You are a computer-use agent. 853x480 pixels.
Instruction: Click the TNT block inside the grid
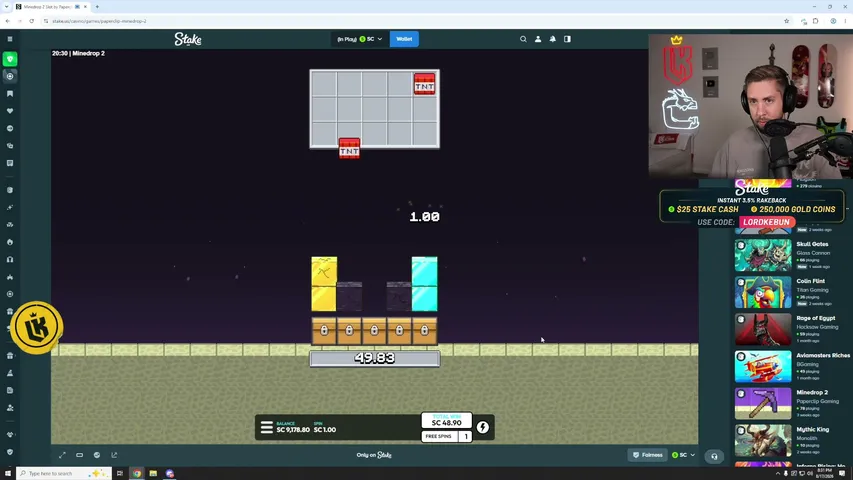[424, 84]
